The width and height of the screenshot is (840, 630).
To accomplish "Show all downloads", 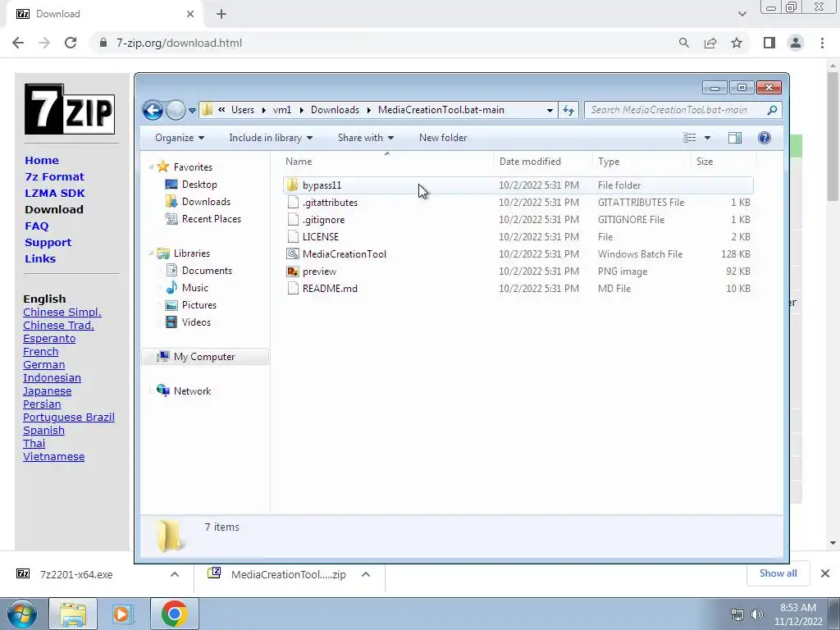I will (x=778, y=573).
